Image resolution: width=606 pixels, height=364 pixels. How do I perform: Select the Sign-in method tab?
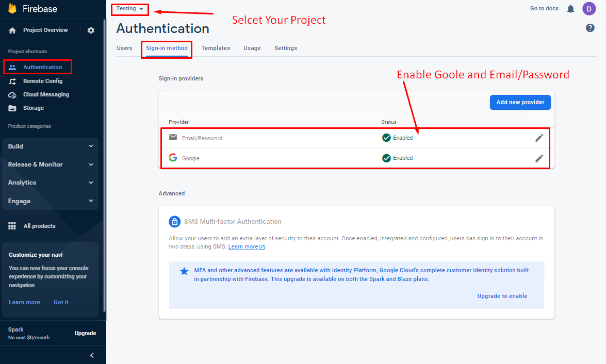(167, 48)
